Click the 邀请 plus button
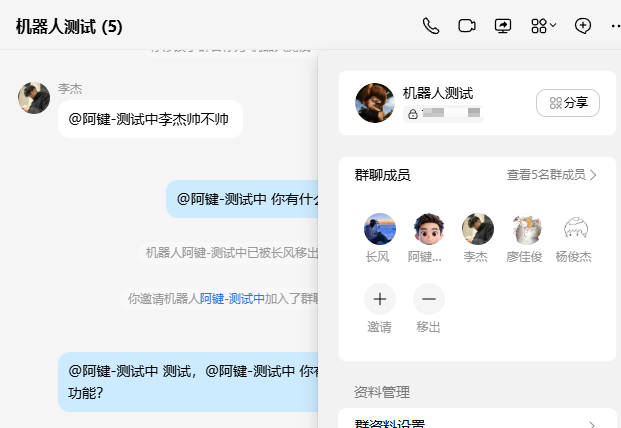The width and height of the screenshot is (621, 428). tap(379, 299)
